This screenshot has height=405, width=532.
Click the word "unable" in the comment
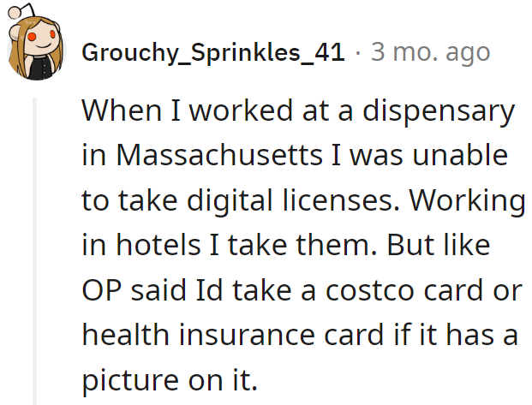[x=460, y=155]
